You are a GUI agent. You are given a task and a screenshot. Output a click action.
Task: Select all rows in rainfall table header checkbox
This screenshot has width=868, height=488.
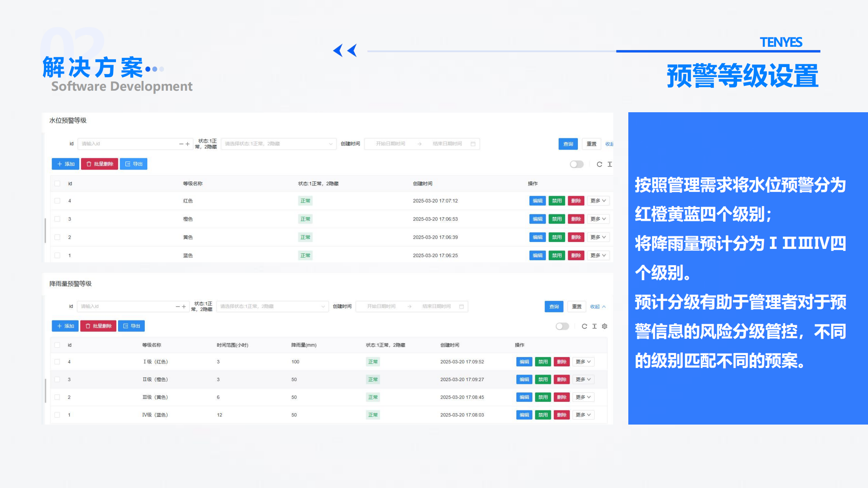click(x=57, y=345)
